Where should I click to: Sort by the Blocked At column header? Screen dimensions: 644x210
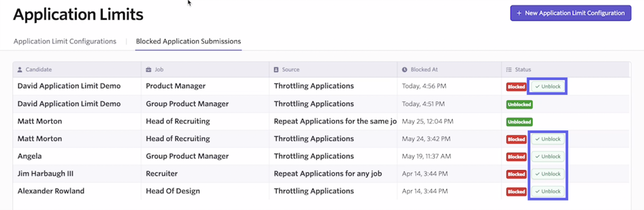point(449,69)
